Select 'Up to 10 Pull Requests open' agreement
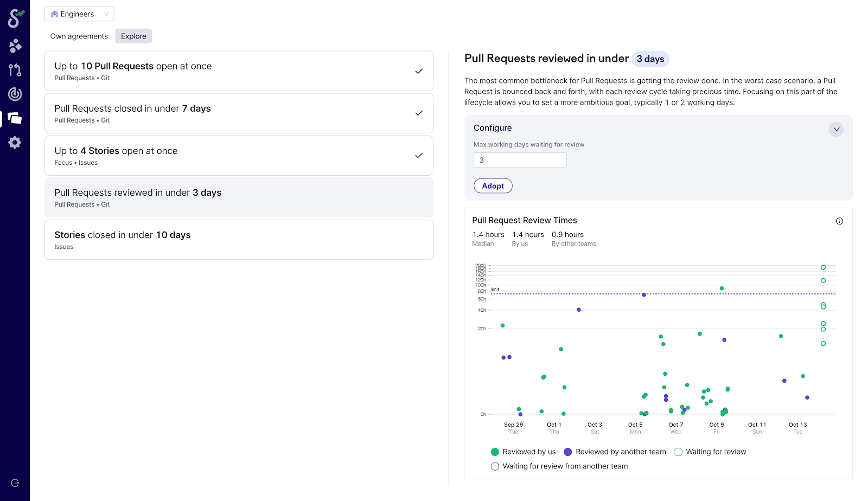This screenshot has width=868, height=501. [x=239, y=71]
